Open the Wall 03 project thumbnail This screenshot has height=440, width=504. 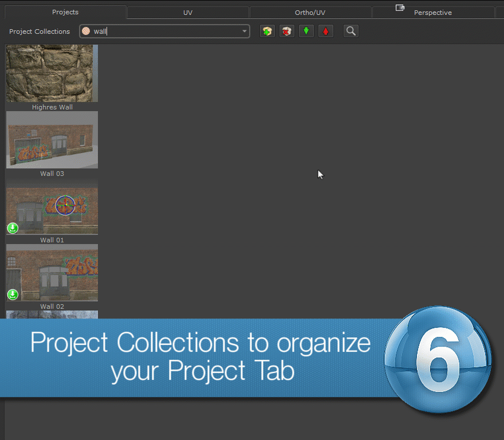click(52, 140)
